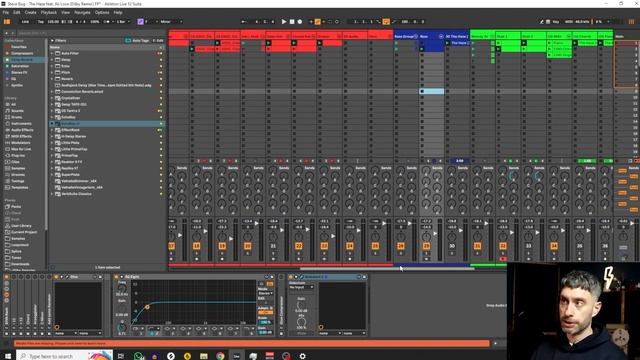Image resolution: width=640 pixels, height=360 pixels.
Task: Open the Clips library category
Action: [x=16, y=162]
